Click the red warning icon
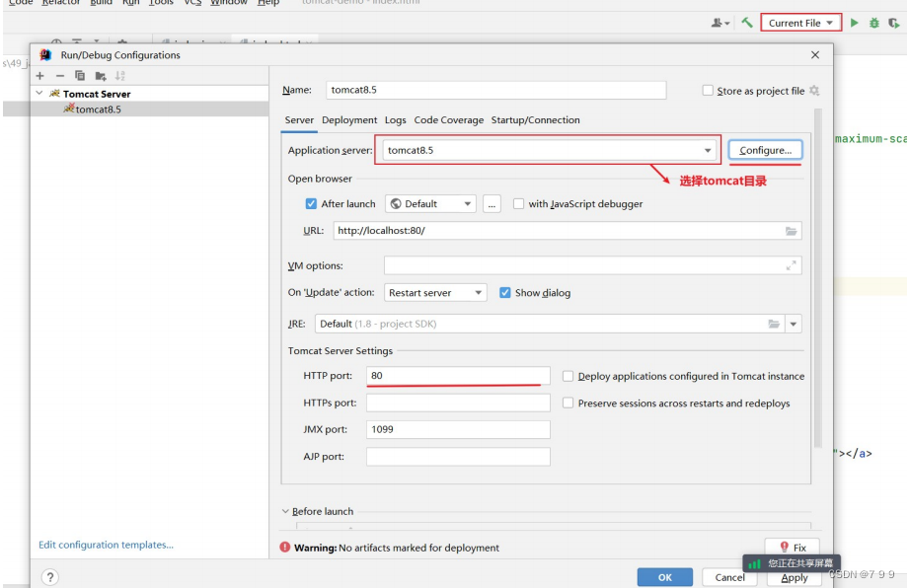Image resolution: width=910 pixels, height=588 pixels. click(x=285, y=547)
